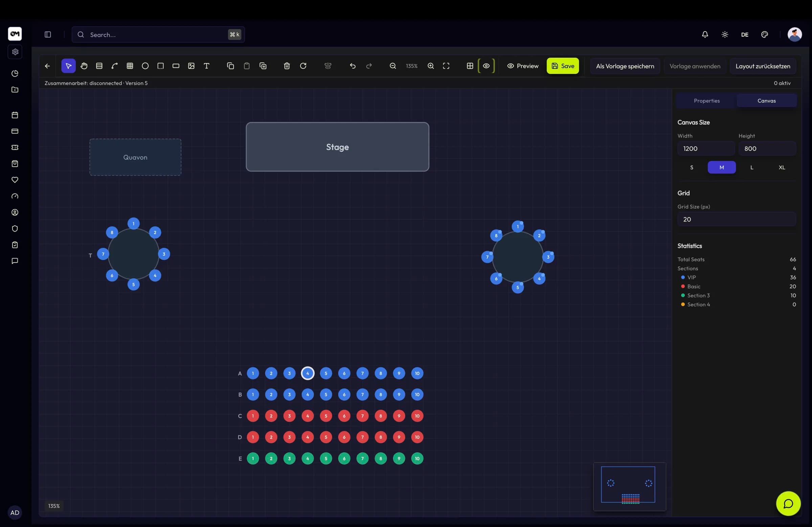Toggle grid display icon

tap(470, 66)
